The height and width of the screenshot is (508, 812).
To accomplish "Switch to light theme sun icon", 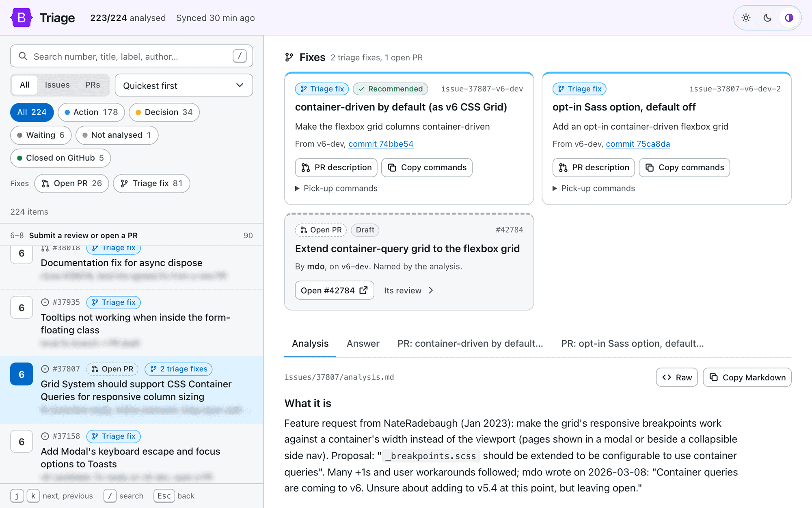I will coord(746,18).
